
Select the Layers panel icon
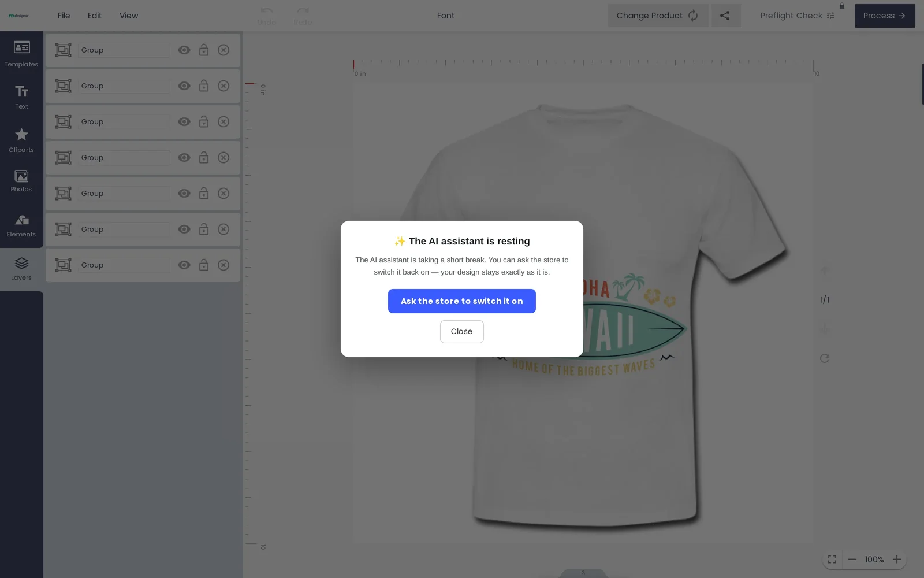[x=21, y=269]
